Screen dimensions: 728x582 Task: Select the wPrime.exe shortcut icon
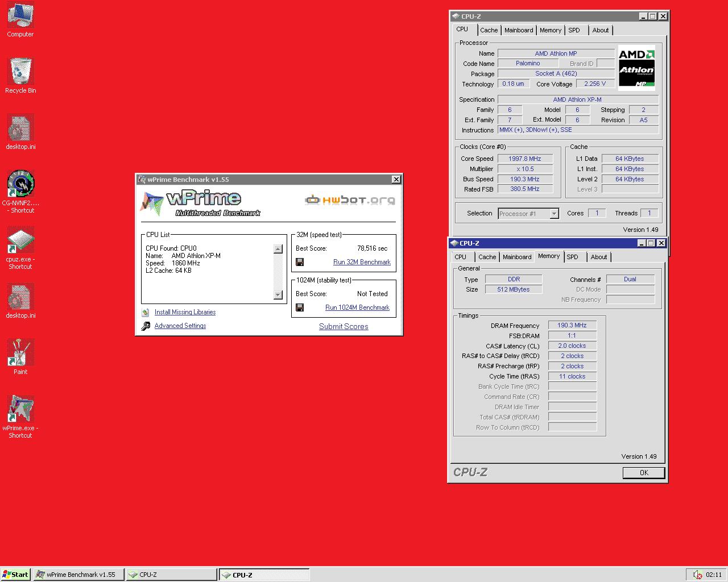pos(20,409)
